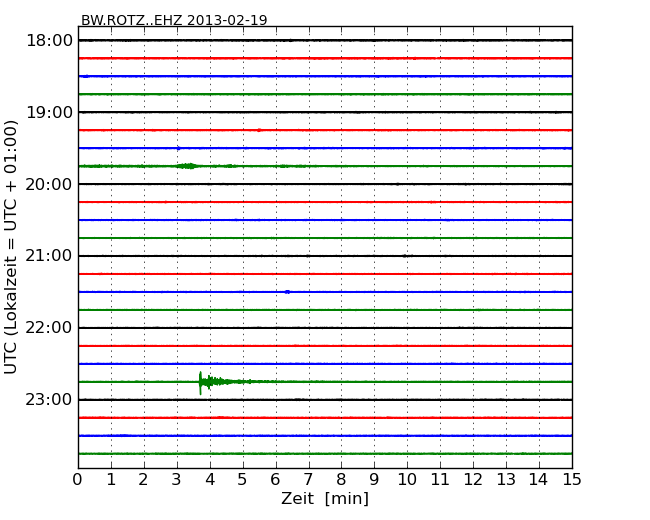Click the 21:00 time label
This screenshot has height=520, width=650.
click(49, 256)
